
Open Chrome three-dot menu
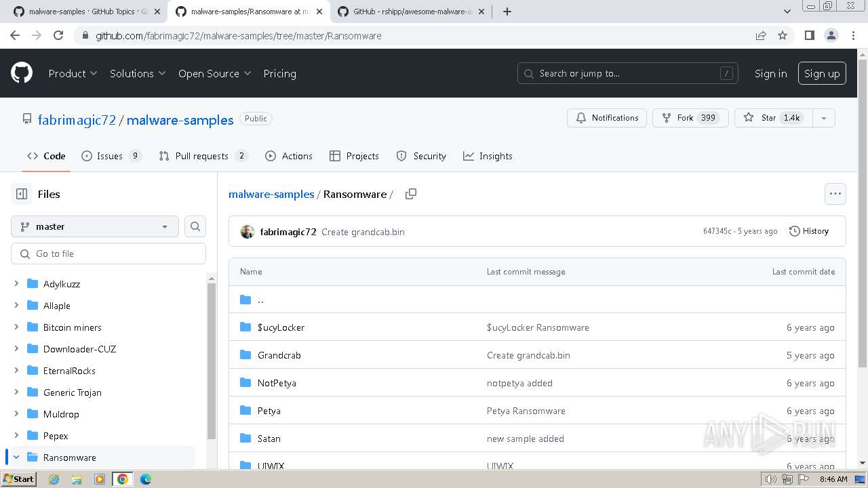(x=852, y=35)
